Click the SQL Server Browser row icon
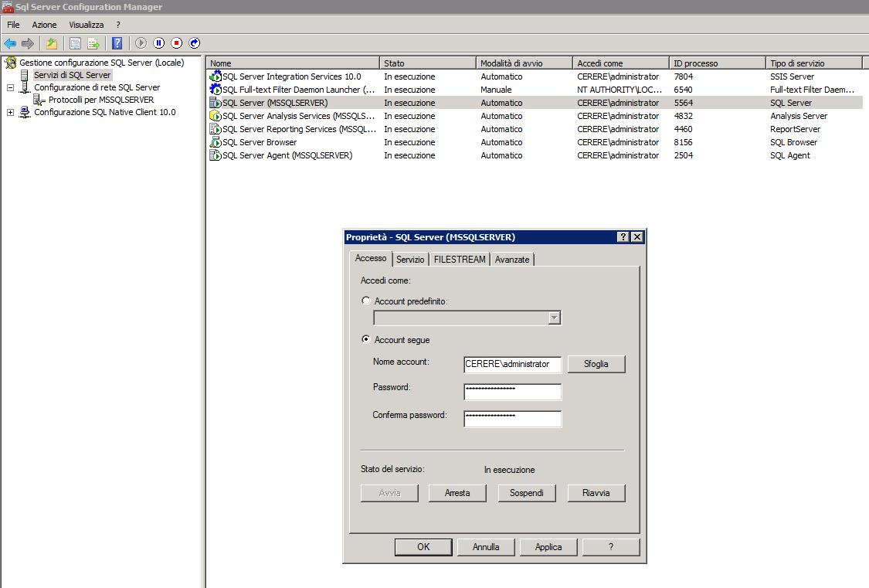The width and height of the screenshot is (869, 588). (x=215, y=142)
